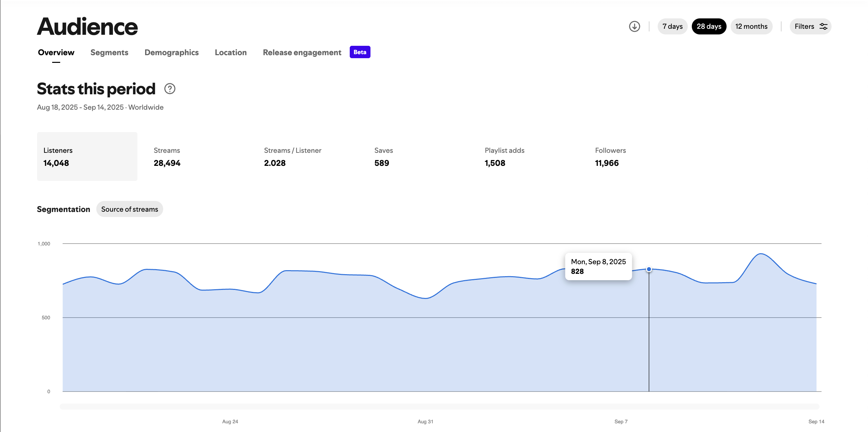Open the Release engagement tab
The width and height of the screenshot is (868, 432).
pyautogui.click(x=302, y=52)
